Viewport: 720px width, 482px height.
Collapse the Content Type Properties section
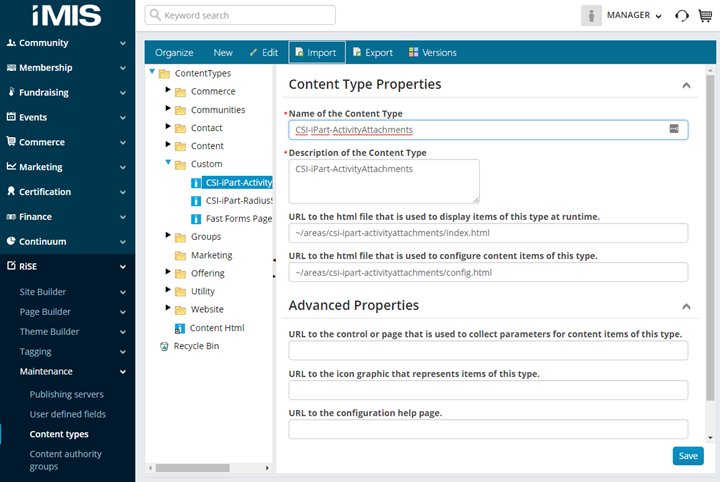click(x=686, y=86)
